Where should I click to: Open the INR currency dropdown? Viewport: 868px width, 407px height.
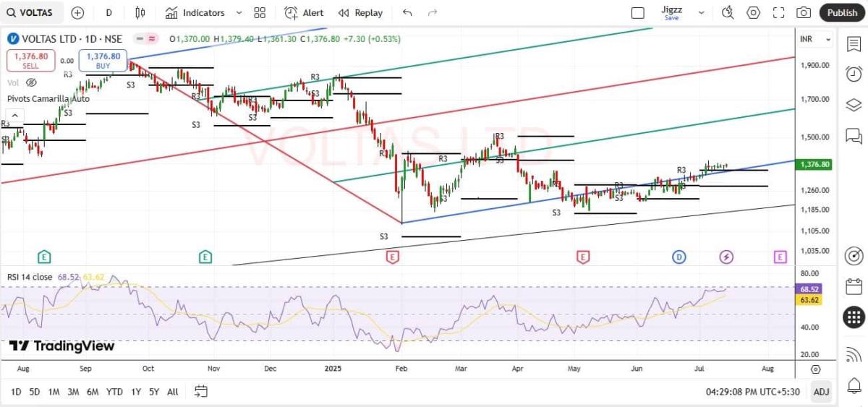(815, 39)
